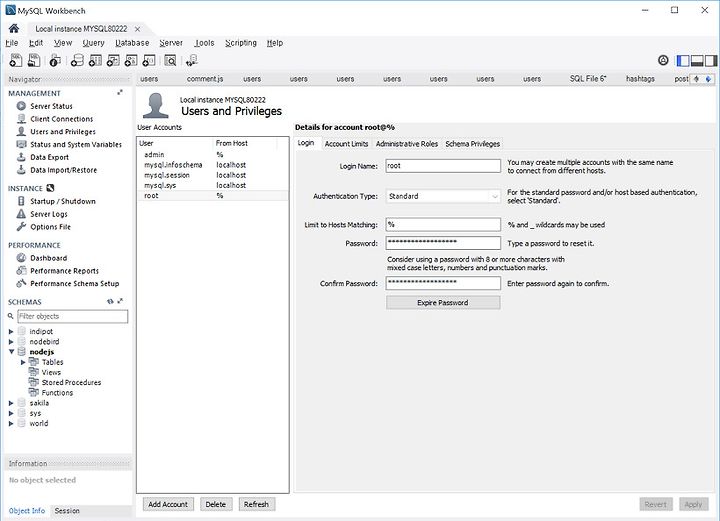Image resolution: width=720 pixels, height=521 pixels.
Task: Open Options File
Action: coord(51,227)
